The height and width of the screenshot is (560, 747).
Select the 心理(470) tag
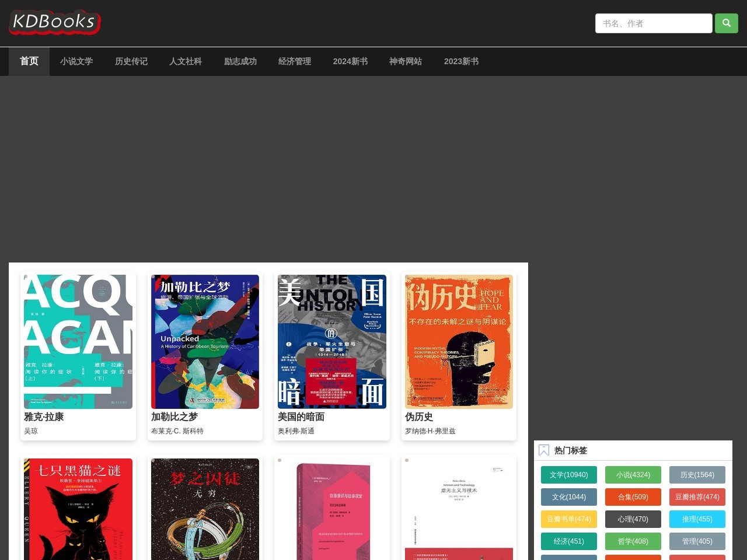(x=633, y=519)
